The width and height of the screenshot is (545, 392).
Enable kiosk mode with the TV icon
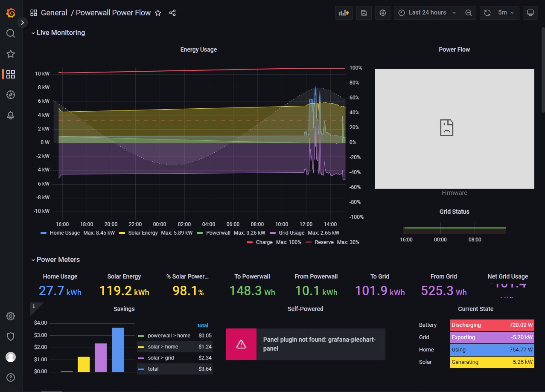530,13
